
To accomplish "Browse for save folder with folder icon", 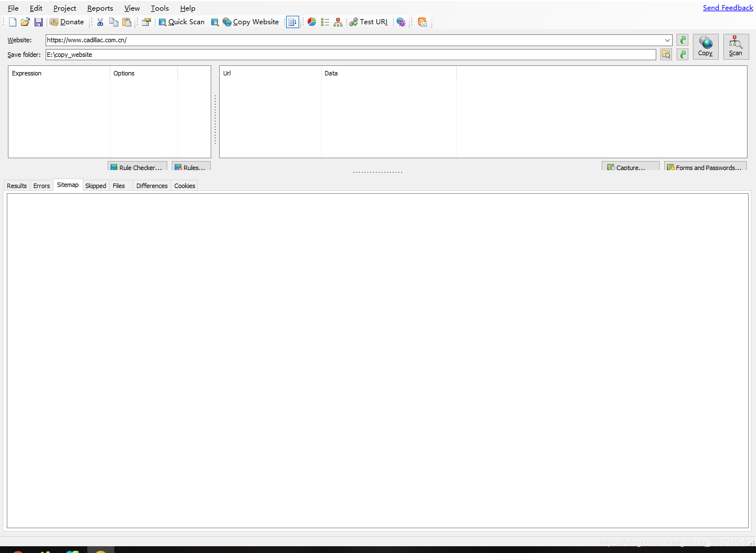I will (x=666, y=55).
